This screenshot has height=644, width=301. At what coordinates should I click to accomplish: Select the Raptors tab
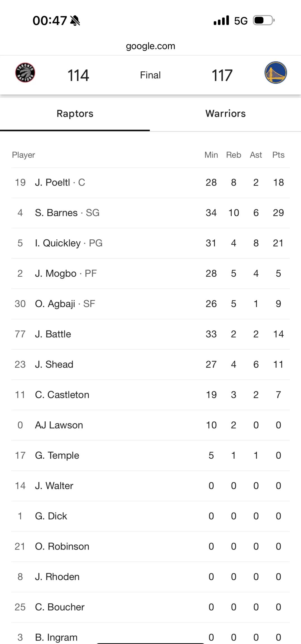(x=75, y=114)
